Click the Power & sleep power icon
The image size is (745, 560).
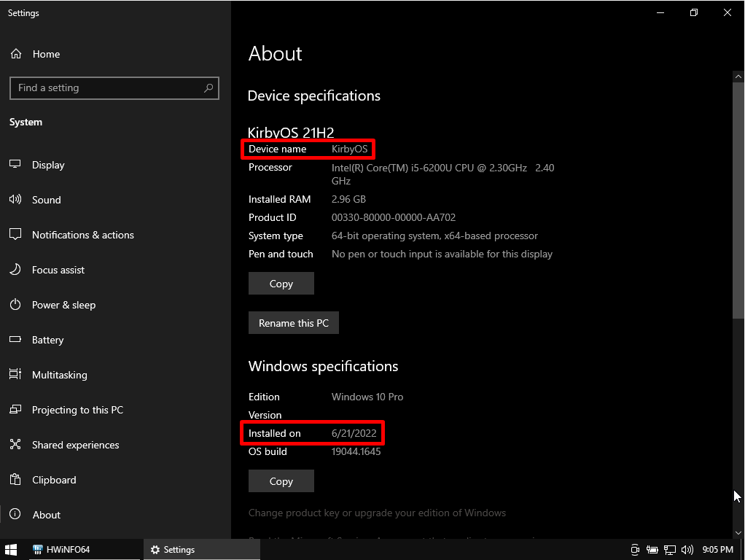click(15, 304)
